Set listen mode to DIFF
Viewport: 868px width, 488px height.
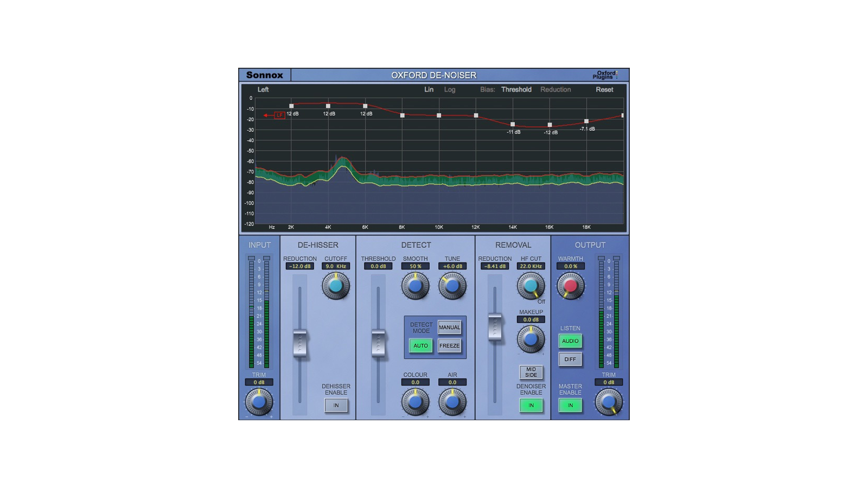pyautogui.click(x=570, y=359)
